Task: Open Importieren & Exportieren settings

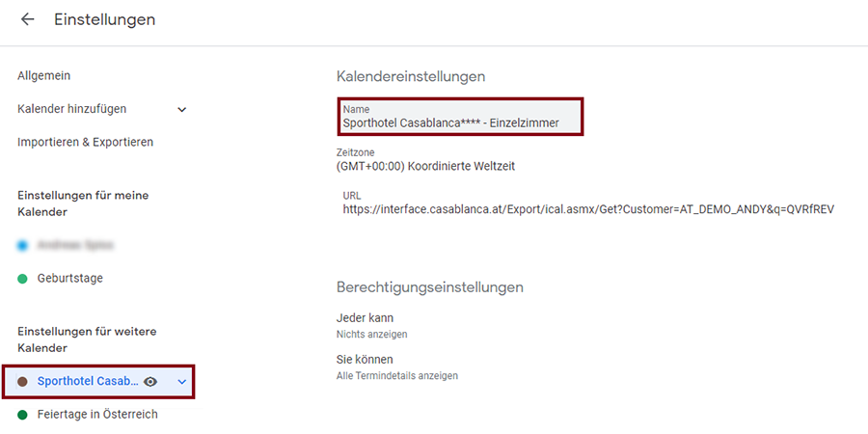Action: click(85, 142)
